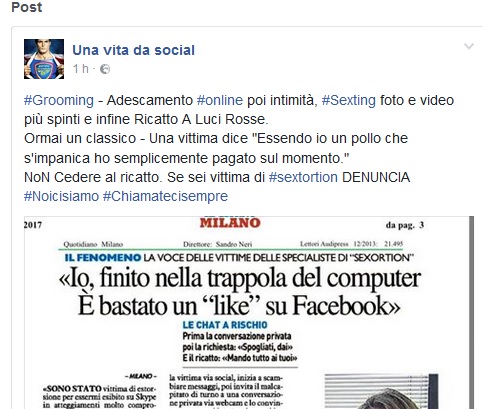Click the woman's photo in the article

pyautogui.click(x=382, y=391)
